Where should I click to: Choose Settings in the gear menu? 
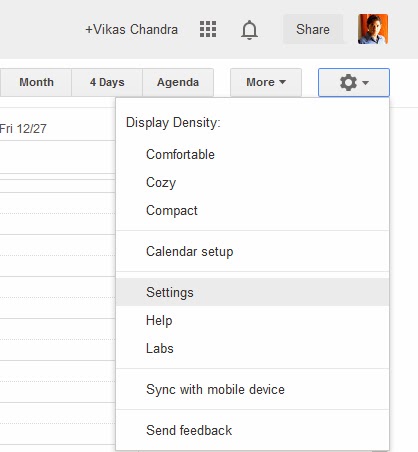[253, 292]
